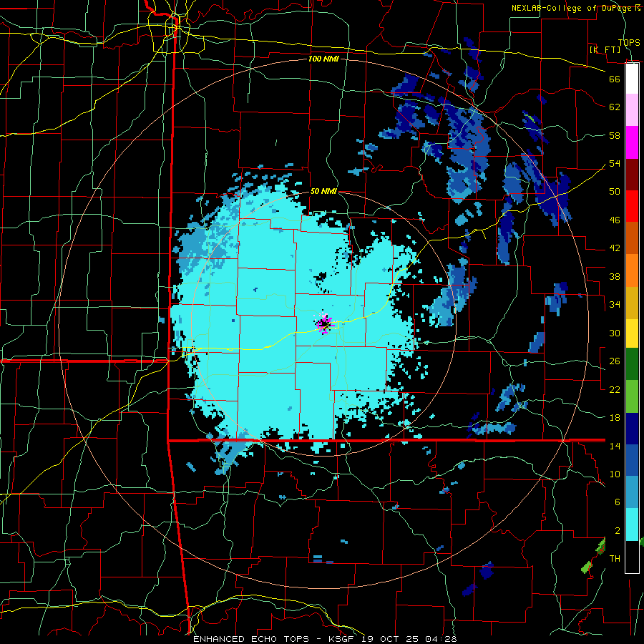Click the dark orange 42 kft legend swatch
The width and height of the screenshot is (644, 644).
632,238
